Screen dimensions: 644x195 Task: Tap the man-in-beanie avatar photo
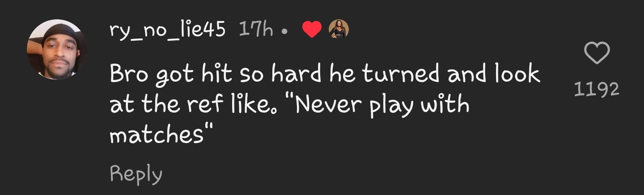[57, 50]
